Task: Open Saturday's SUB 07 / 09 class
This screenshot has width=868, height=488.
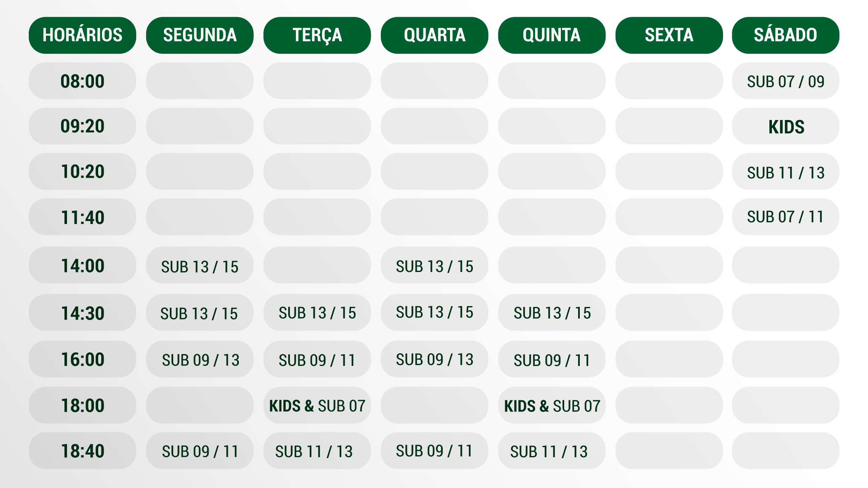Action: pyautogui.click(x=785, y=81)
